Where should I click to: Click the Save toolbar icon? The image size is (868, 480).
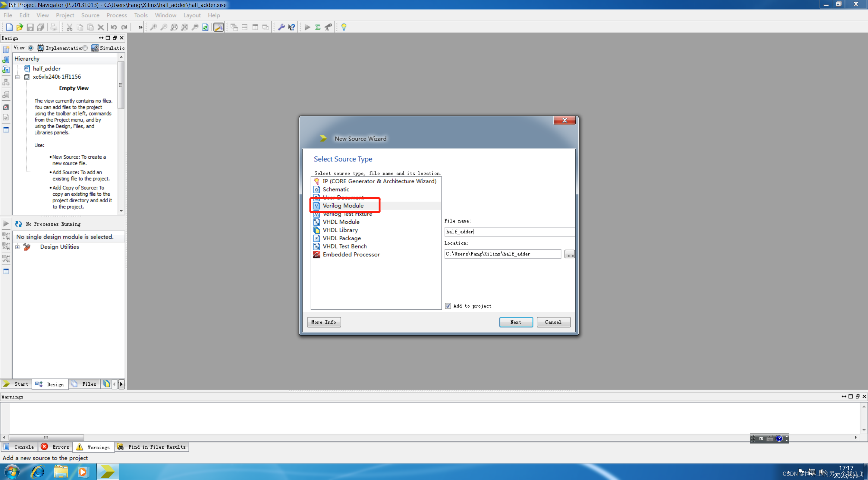tap(30, 27)
